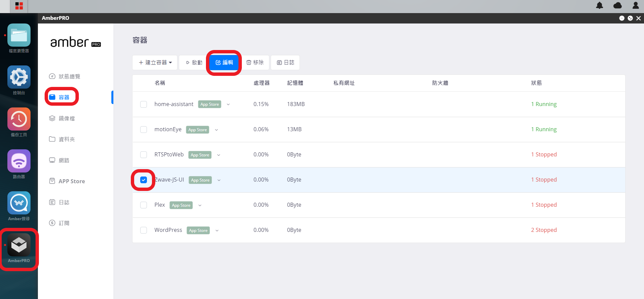Click the 私有網址 private URL column header

344,83
